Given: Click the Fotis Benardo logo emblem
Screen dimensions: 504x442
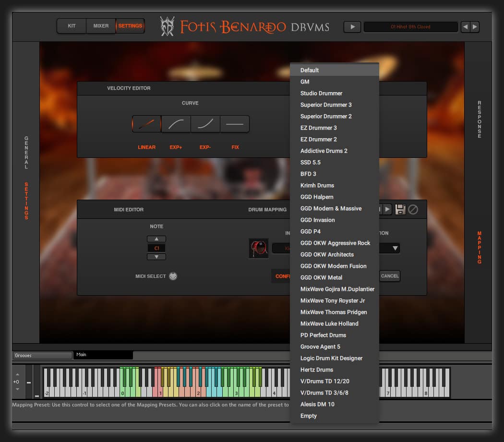Looking at the screenshot, I should click(x=168, y=26).
